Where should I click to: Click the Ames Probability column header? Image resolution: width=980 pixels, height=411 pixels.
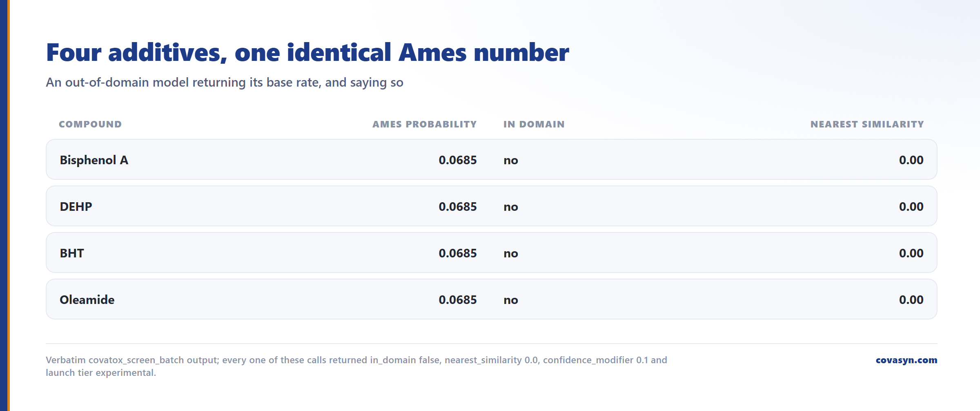[425, 124]
